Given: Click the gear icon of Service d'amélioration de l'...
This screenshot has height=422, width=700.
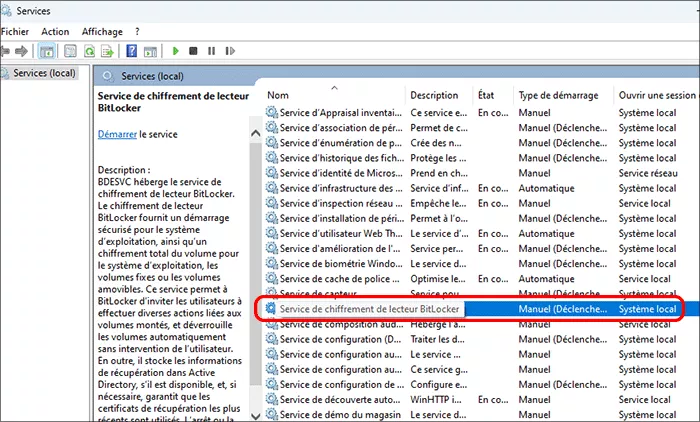Looking at the screenshot, I should (271, 248).
